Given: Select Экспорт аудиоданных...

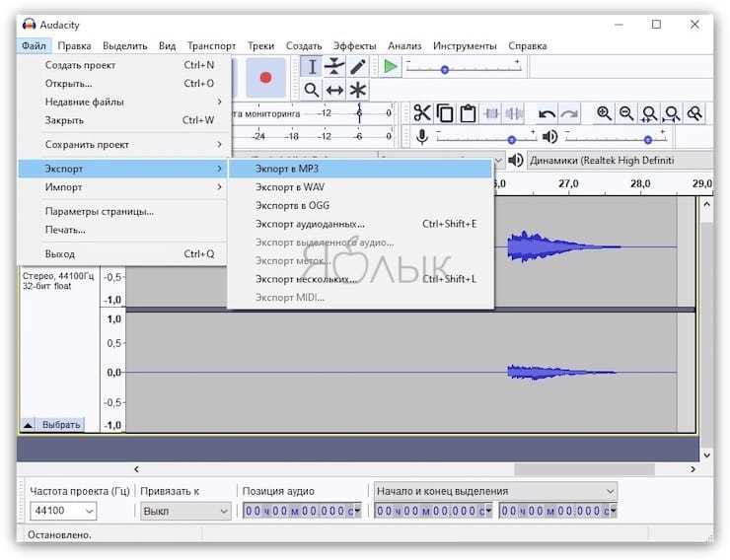Looking at the screenshot, I should [x=361, y=224].
